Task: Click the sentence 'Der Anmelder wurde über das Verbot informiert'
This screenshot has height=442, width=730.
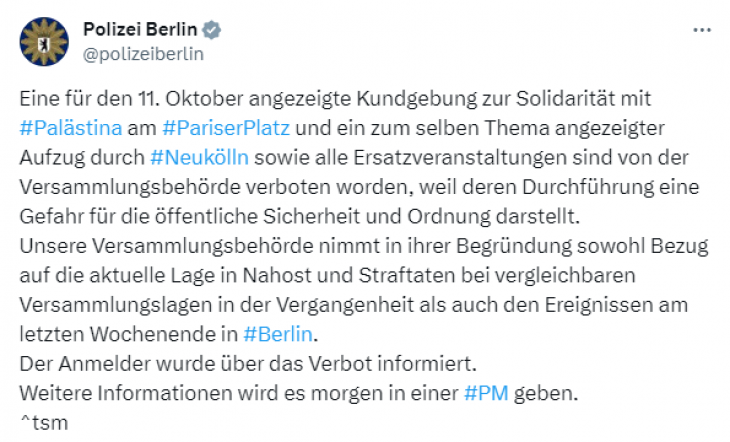Action: tap(248, 364)
